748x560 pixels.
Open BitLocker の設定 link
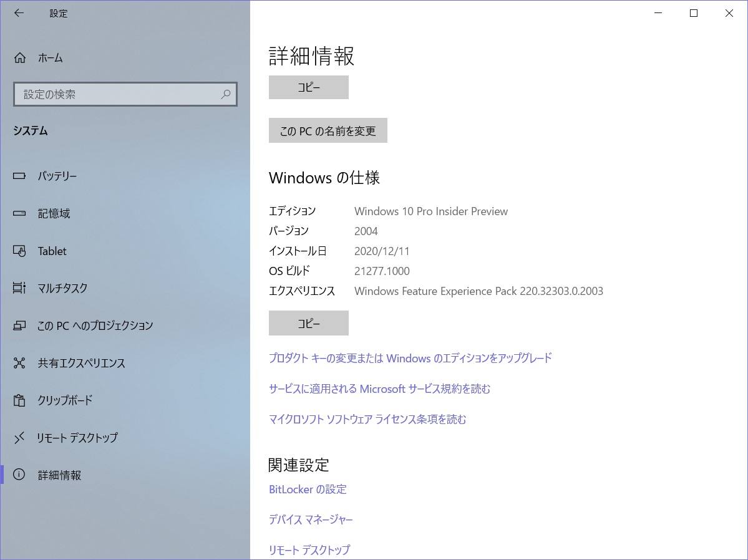[x=308, y=490]
